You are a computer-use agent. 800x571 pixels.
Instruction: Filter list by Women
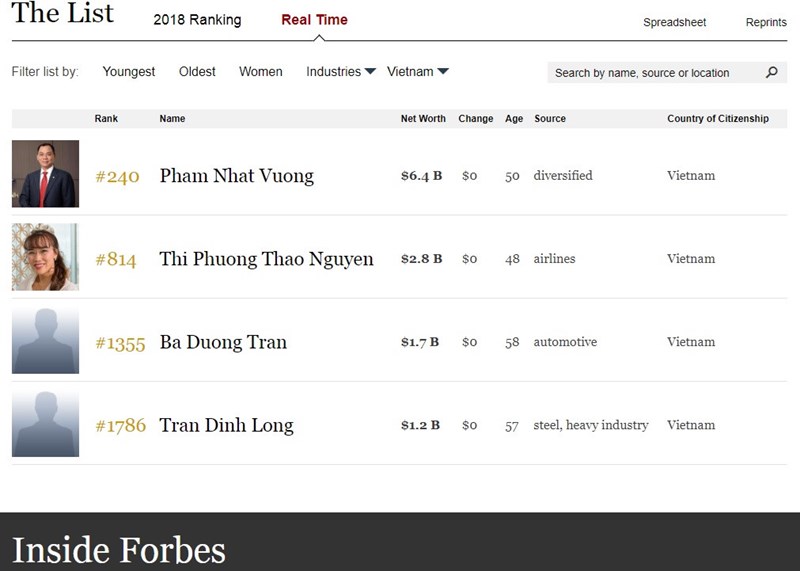261,71
